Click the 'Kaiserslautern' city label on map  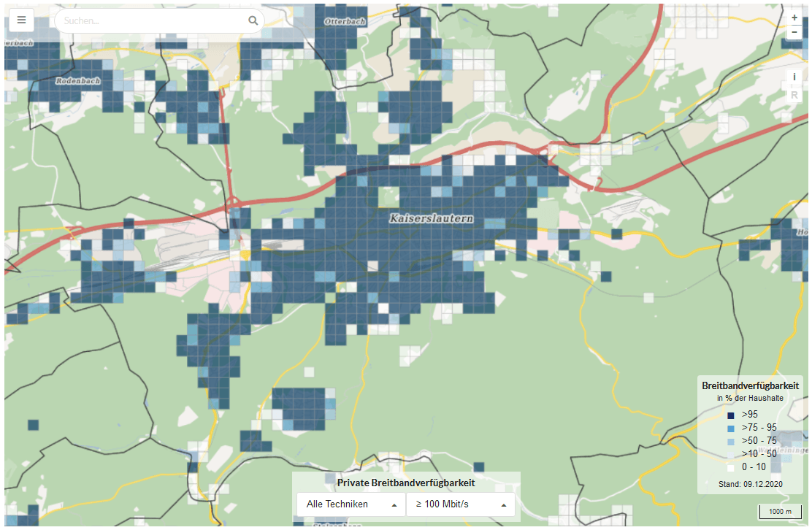pyautogui.click(x=431, y=218)
